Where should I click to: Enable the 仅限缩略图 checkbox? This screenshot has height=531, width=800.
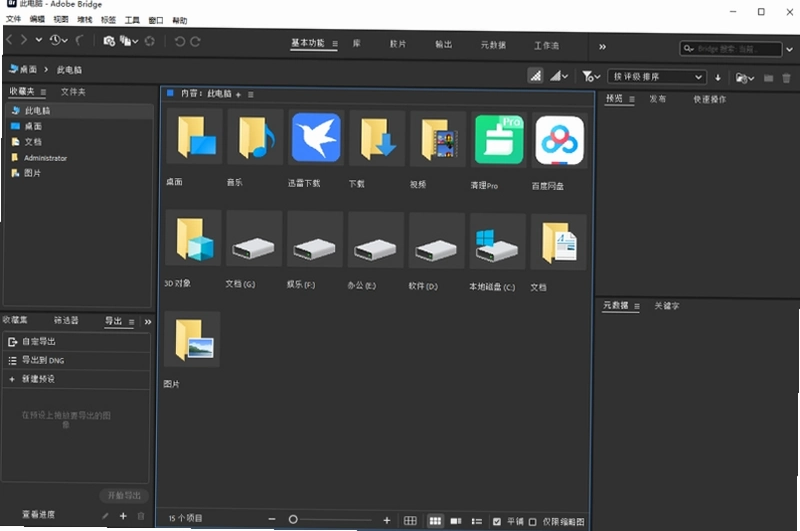tap(533, 522)
